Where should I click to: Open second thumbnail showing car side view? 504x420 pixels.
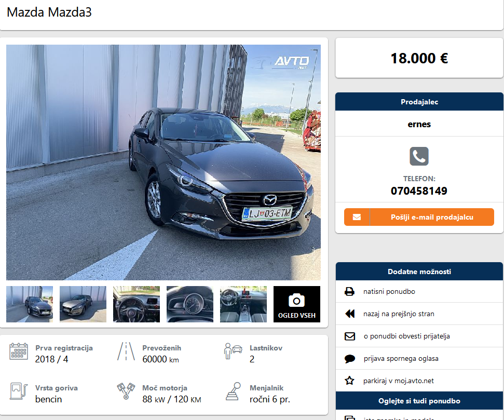point(83,304)
